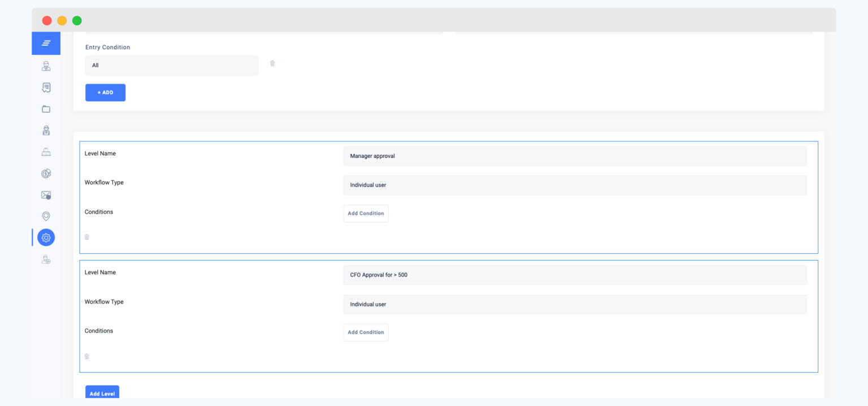Delete the CFO Approval level using trash icon

86,356
